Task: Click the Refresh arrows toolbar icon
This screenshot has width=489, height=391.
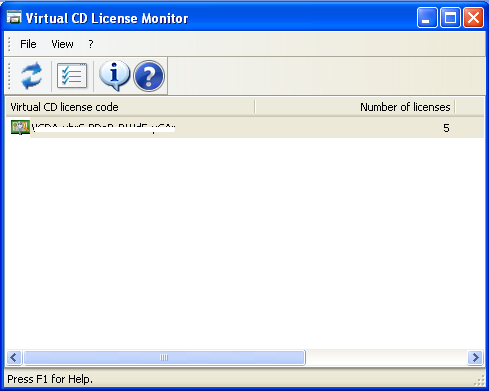Action: [x=31, y=76]
